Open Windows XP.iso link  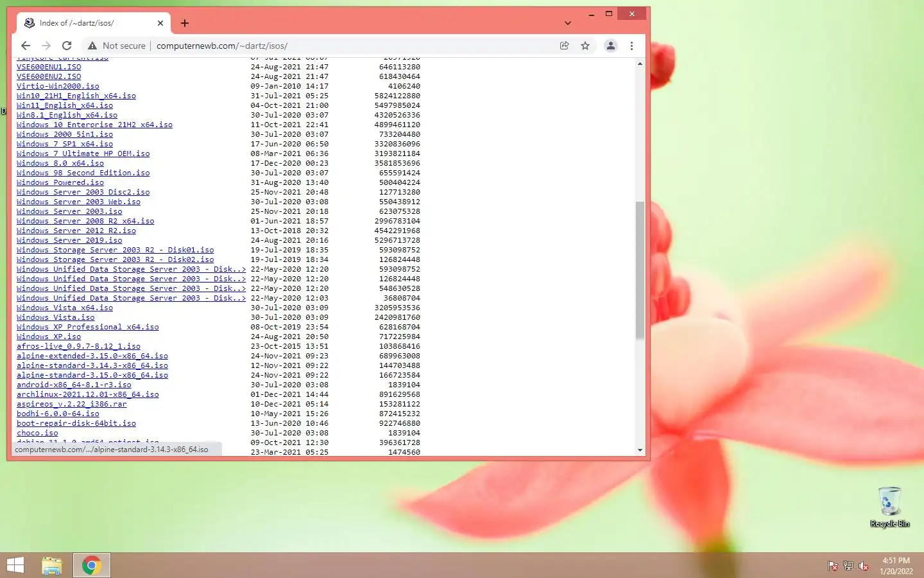pos(49,337)
